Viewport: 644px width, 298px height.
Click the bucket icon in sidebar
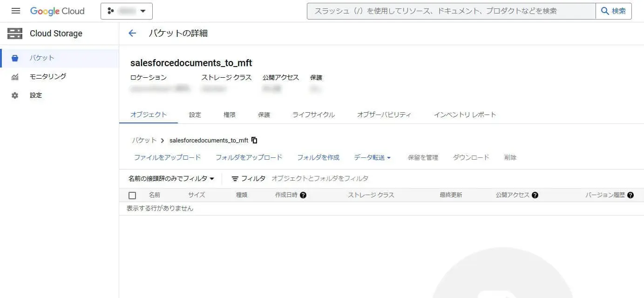tap(15, 58)
